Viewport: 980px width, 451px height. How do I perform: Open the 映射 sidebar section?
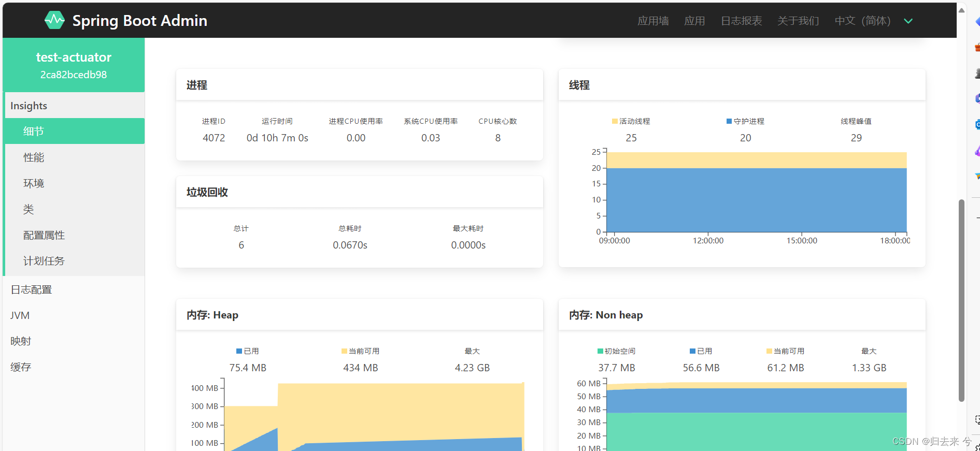74,341
